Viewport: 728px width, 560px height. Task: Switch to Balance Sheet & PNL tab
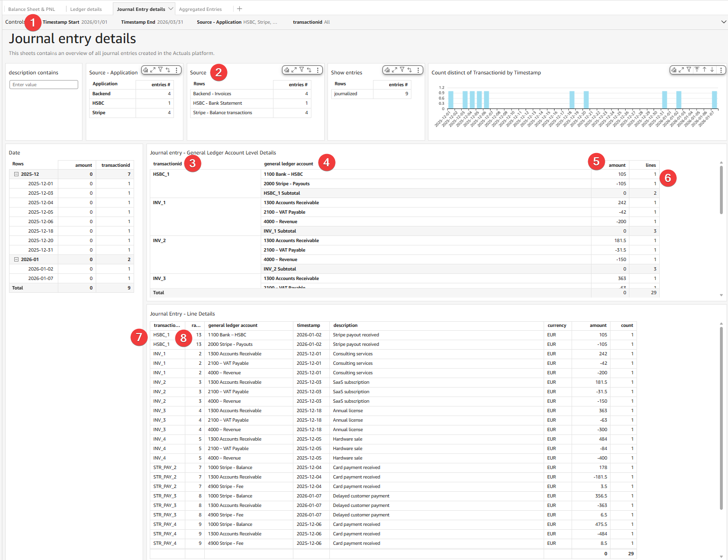point(32,9)
